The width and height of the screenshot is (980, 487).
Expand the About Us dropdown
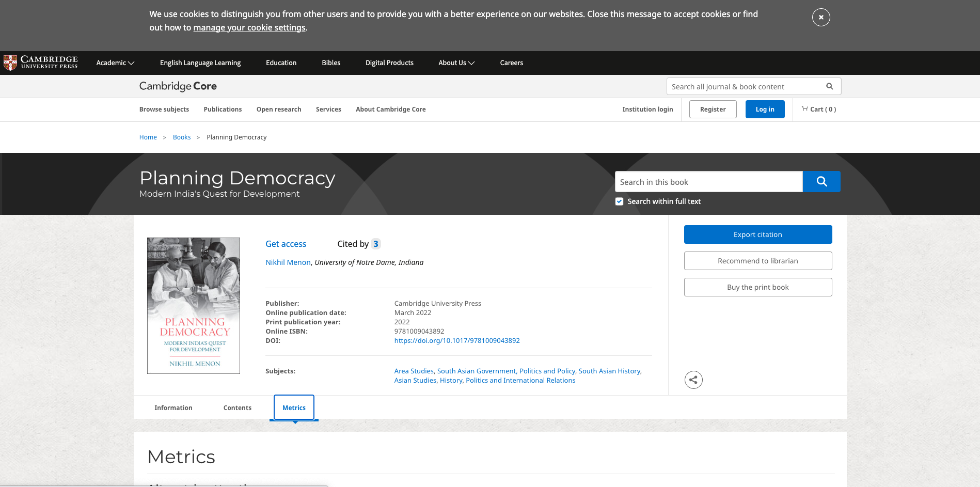[456, 62]
